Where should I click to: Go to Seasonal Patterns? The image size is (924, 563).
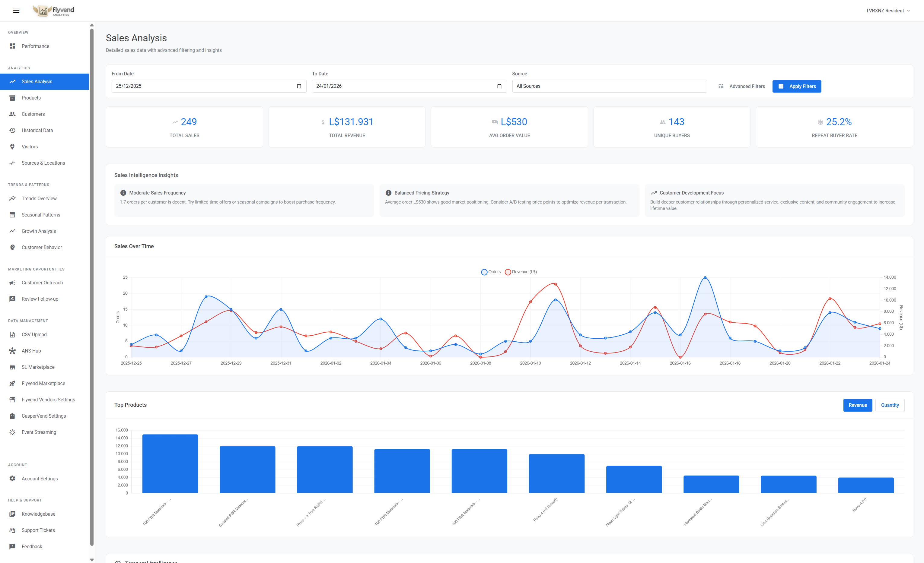[40, 214]
